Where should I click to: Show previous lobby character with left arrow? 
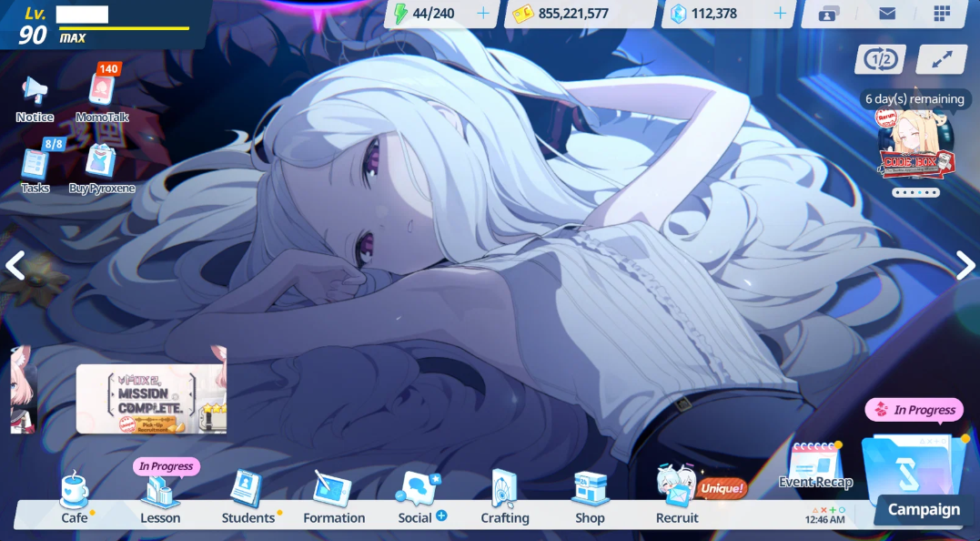pos(15,265)
